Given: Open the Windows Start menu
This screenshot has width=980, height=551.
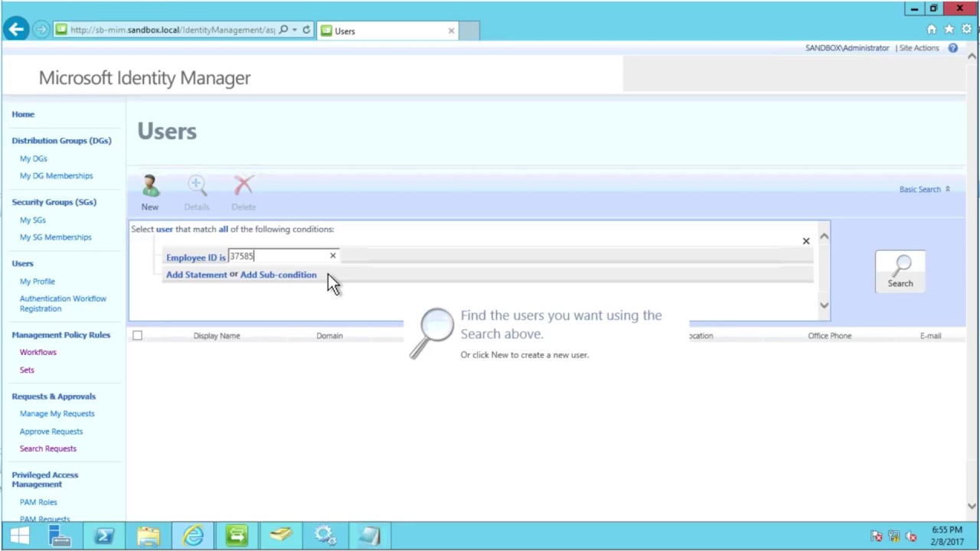Looking at the screenshot, I should coord(19,536).
